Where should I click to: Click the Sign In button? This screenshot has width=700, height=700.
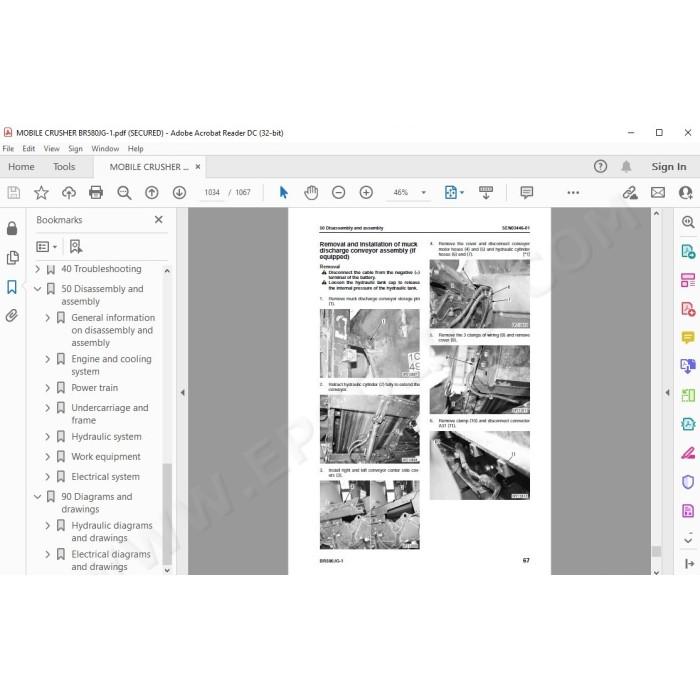[668, 167]
